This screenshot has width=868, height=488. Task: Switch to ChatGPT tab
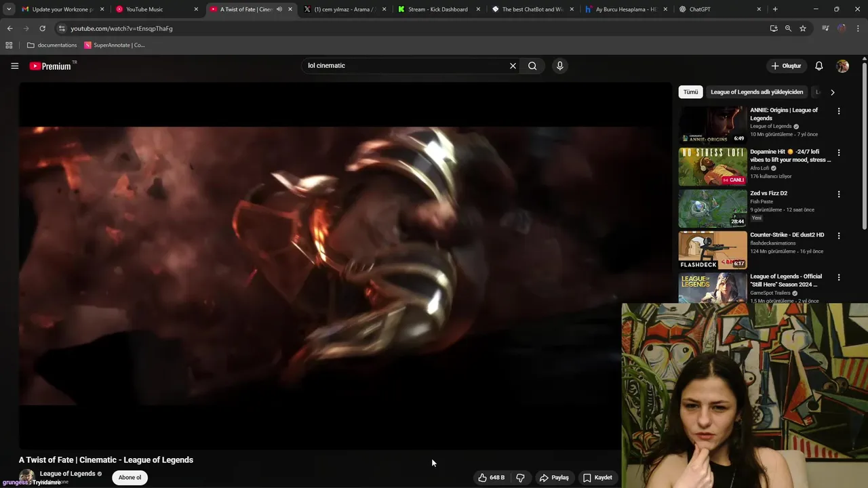[719, 9]
